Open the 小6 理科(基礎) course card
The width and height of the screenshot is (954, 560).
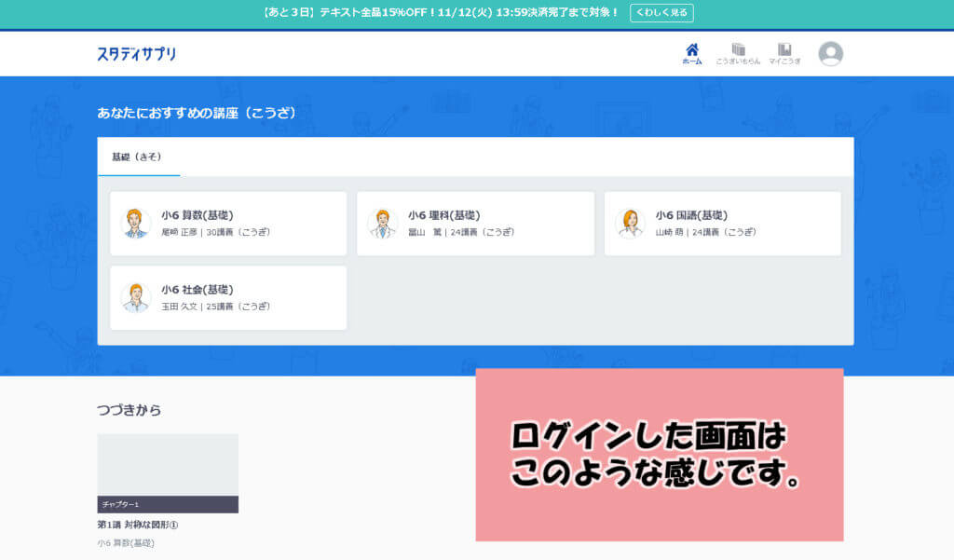coord(475,224)
